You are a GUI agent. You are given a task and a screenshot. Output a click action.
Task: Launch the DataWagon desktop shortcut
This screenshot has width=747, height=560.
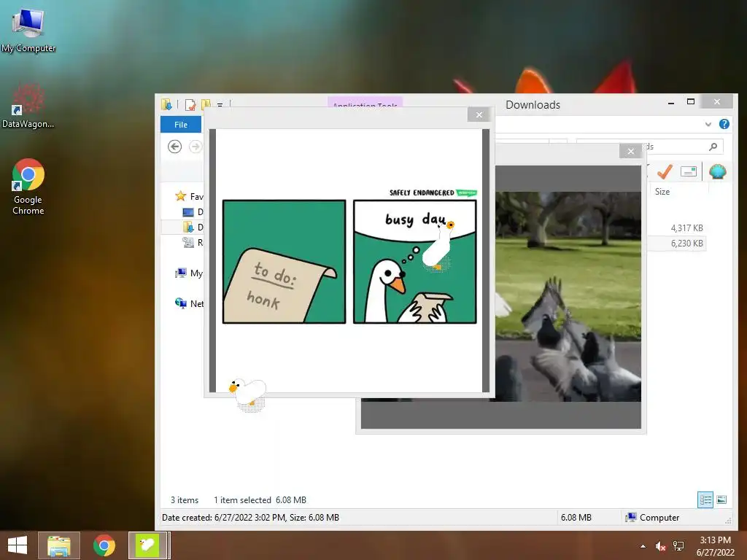pyautogui.click(x=28, y=106)
